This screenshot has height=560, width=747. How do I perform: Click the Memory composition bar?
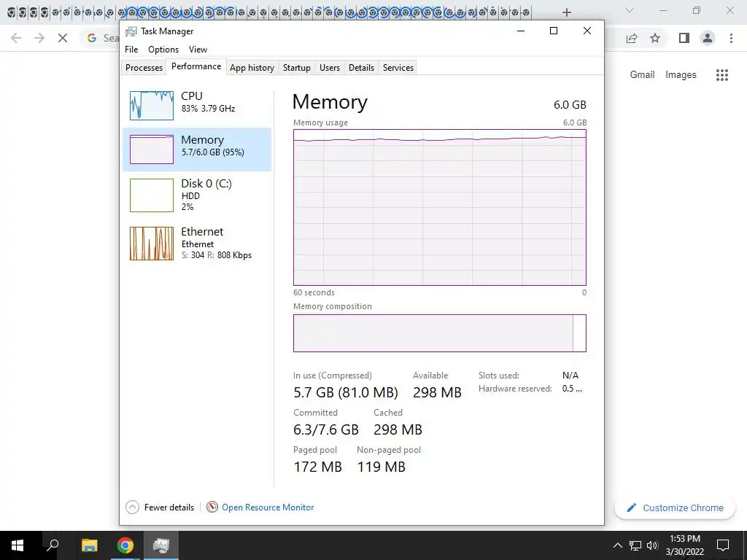[x=440, y=333]
